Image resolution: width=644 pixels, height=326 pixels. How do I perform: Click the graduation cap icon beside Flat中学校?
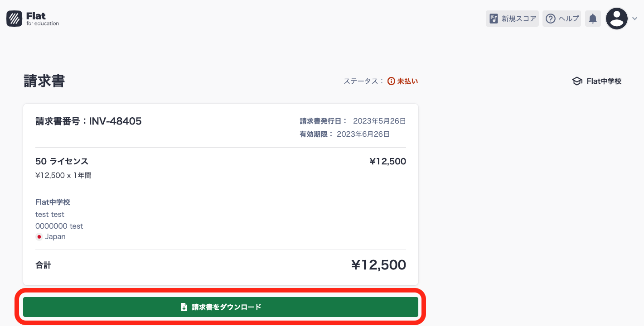tap(577, 81)
